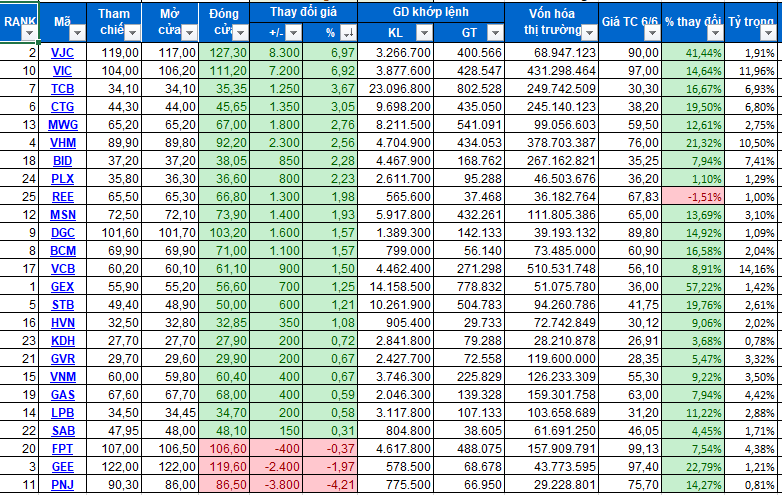Image resolution: width=782 pixels, height=495 pixels.
Task: Open the KL volume filter dropdown
Action: [424, 33]
